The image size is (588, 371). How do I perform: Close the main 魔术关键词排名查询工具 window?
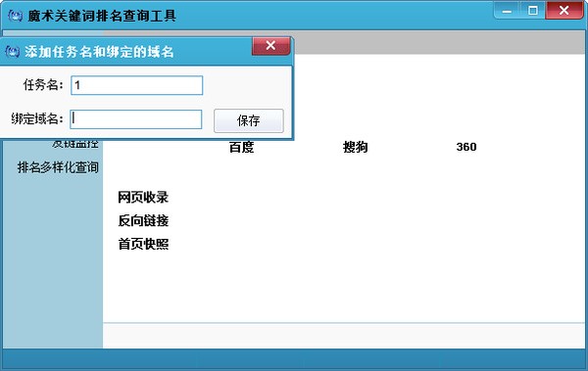564,11
